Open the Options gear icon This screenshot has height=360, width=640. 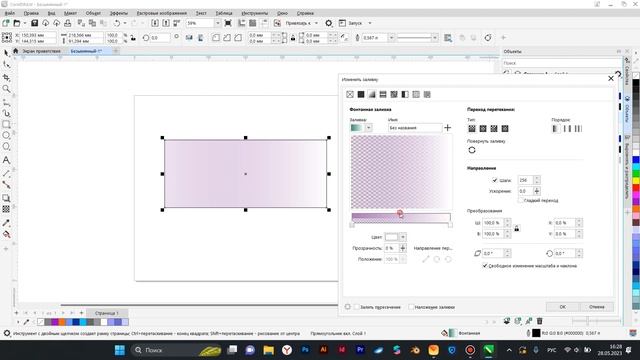pyautogui.click(x=329, y=23)
